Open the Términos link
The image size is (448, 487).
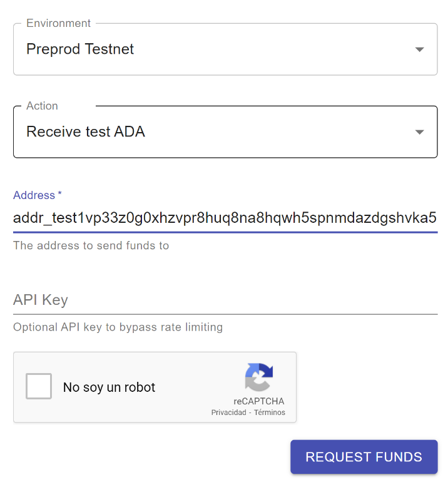pos(270,413)
